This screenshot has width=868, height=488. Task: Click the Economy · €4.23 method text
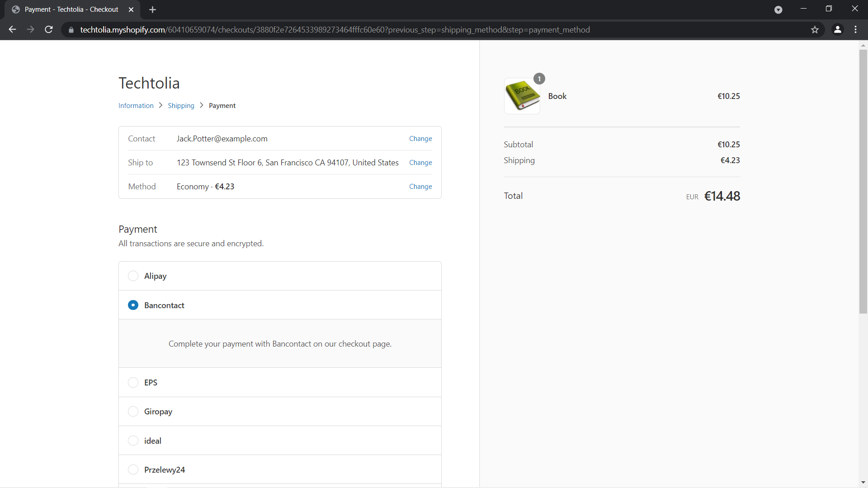pos(205,187)
